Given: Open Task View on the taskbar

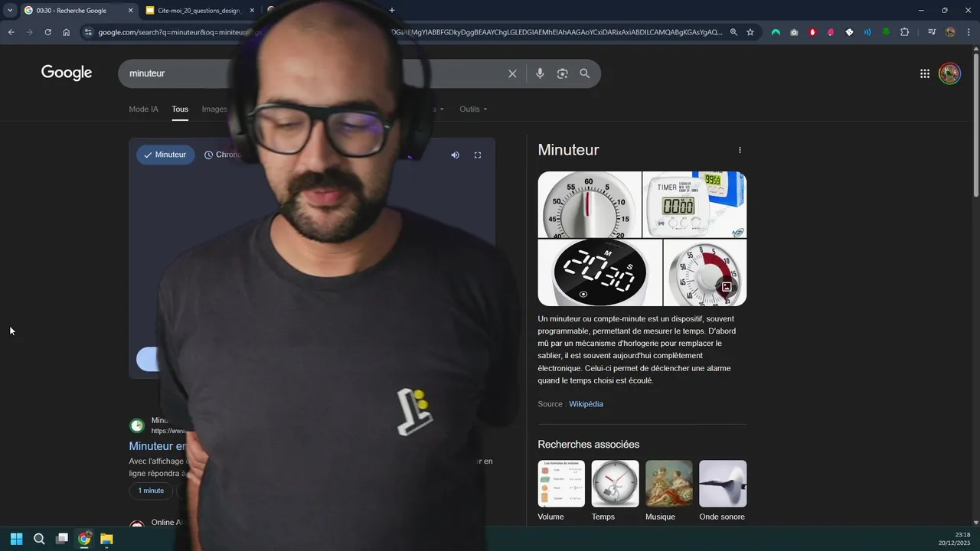Looking at the screenshot, I should click(x=62, y=539).
